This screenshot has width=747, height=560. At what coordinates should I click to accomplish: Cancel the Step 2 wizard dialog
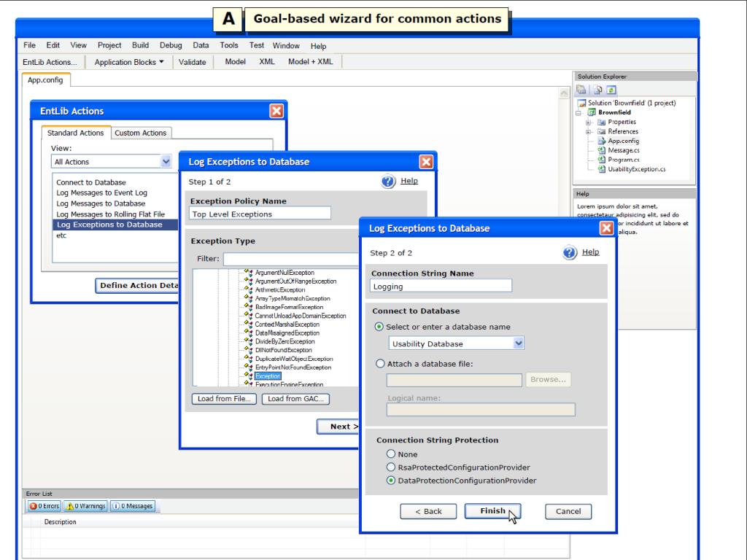pos(568,511)
